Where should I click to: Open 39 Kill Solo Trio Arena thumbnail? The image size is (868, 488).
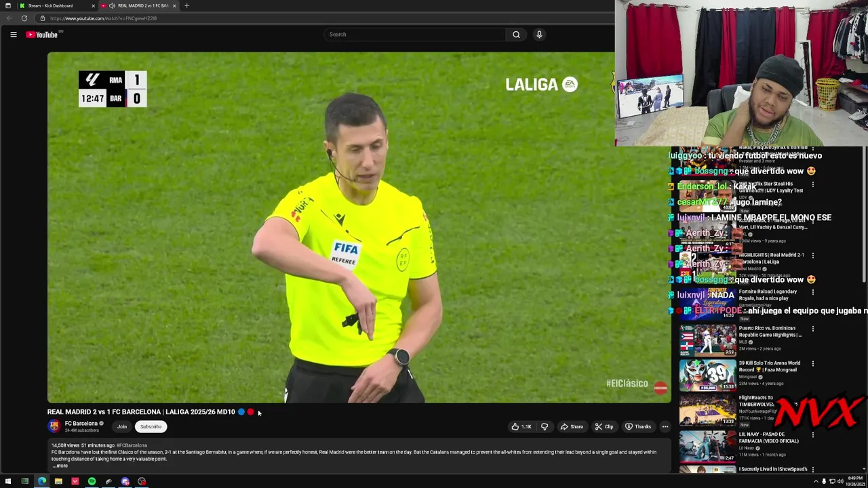coord(708,375)
